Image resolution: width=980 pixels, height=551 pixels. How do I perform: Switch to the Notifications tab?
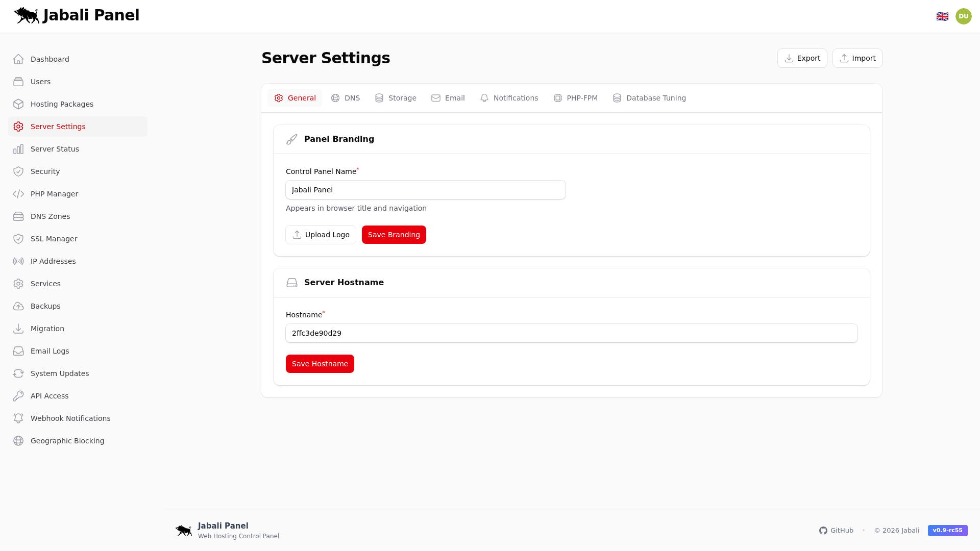tap(516, 98)
